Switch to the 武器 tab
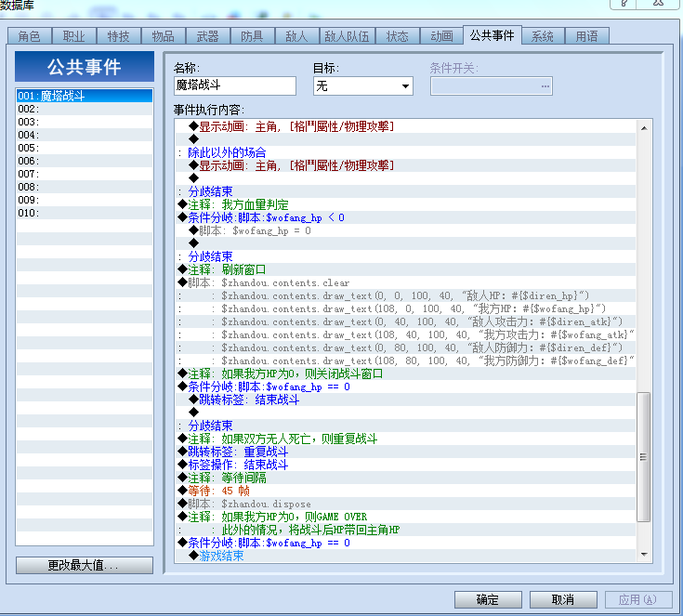This screenshot has height=616, width=683. click(x=208, y=35)
